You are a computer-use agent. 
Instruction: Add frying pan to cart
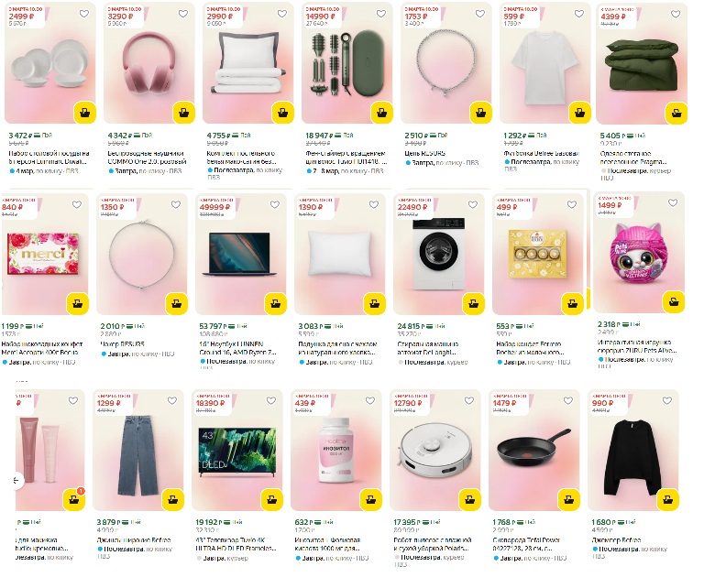pyautogui.click(x=569, y=499)
